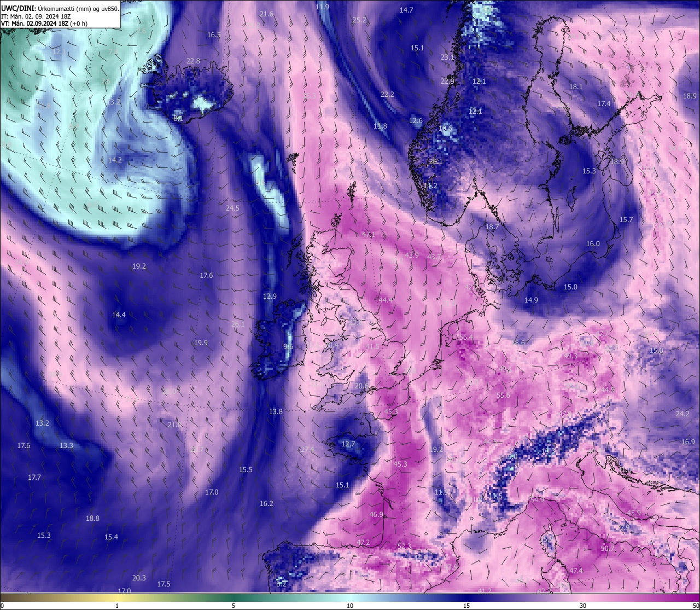Click the title 'UWC/DINI: Úrkomumætti (mm) og uv850.'

(60, 9)
